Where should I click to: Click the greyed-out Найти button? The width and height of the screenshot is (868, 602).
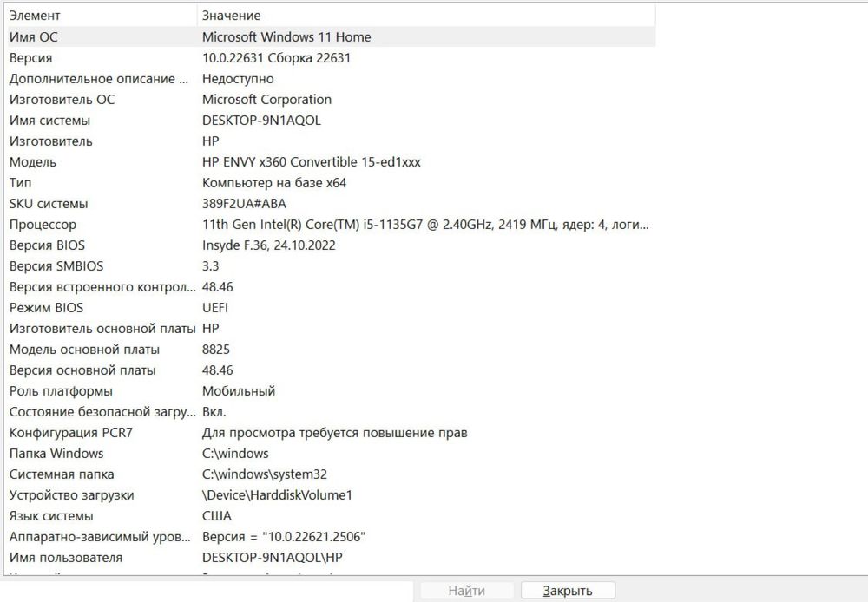[x=467, y=591]
